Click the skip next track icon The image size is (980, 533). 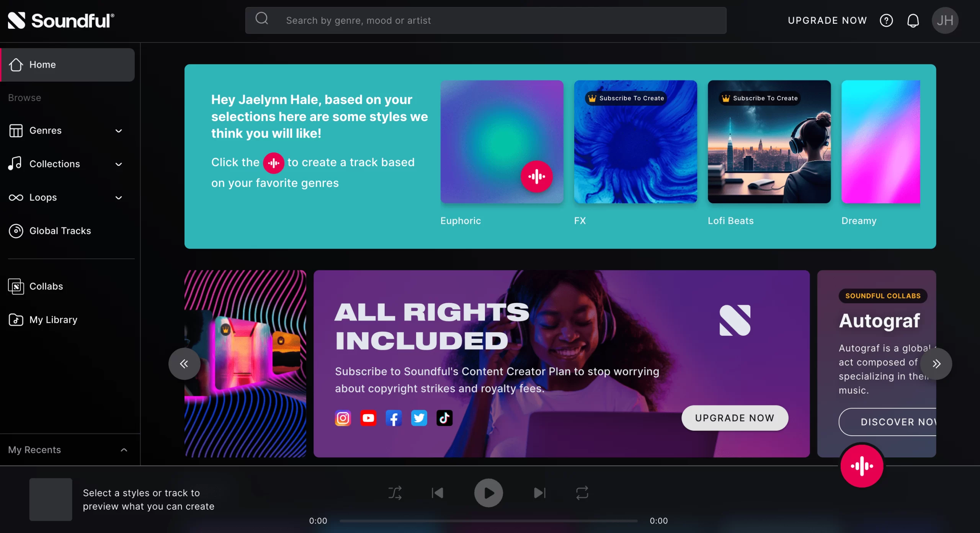(541, 492)
